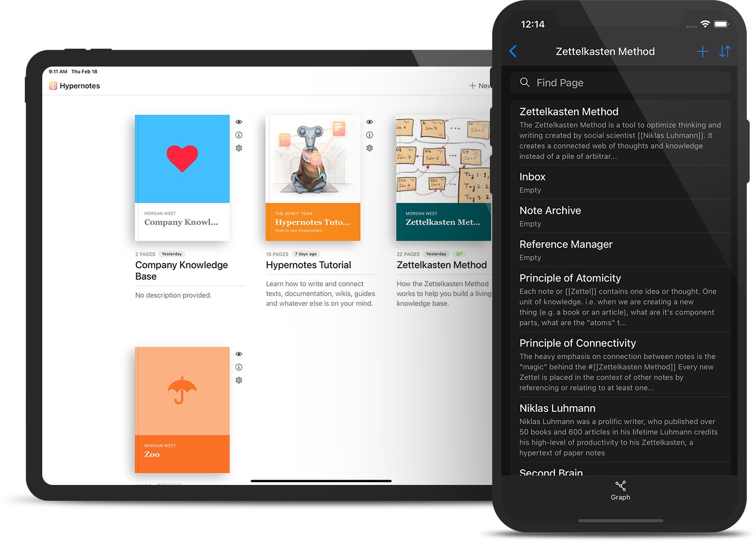Tap the 12:14 clock on the phone
756x542 pixels.
click(x=533, y=24)
